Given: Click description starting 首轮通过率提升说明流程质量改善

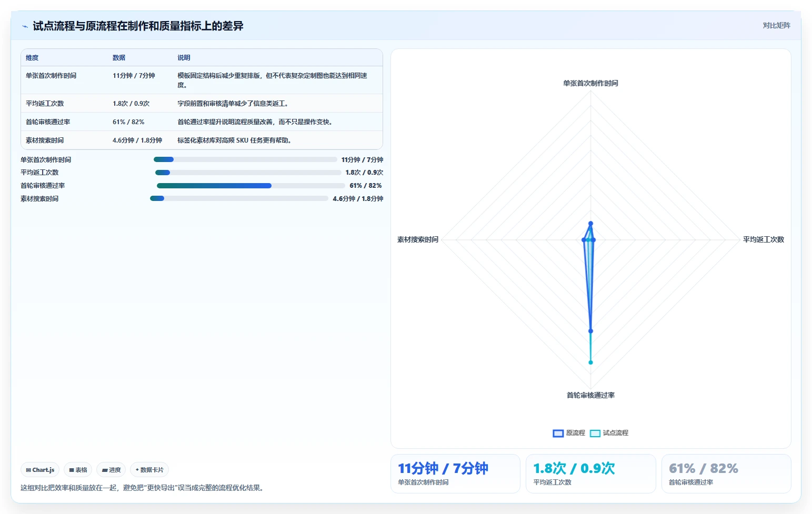Looking at the screenshot, I should coord(255,122).
